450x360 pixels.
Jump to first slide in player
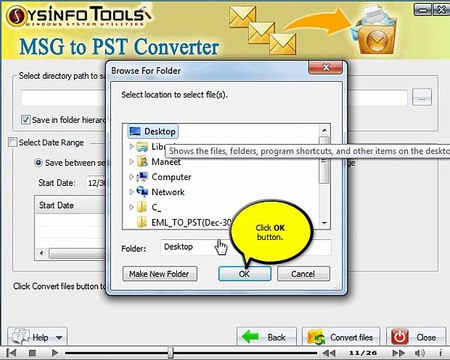coord(11,353)
